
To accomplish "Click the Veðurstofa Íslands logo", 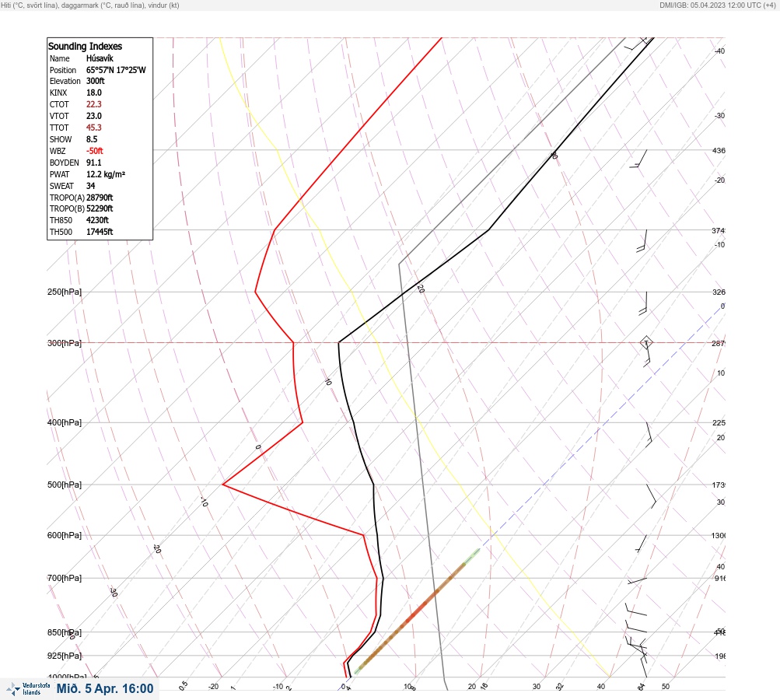I will (28, 689).
